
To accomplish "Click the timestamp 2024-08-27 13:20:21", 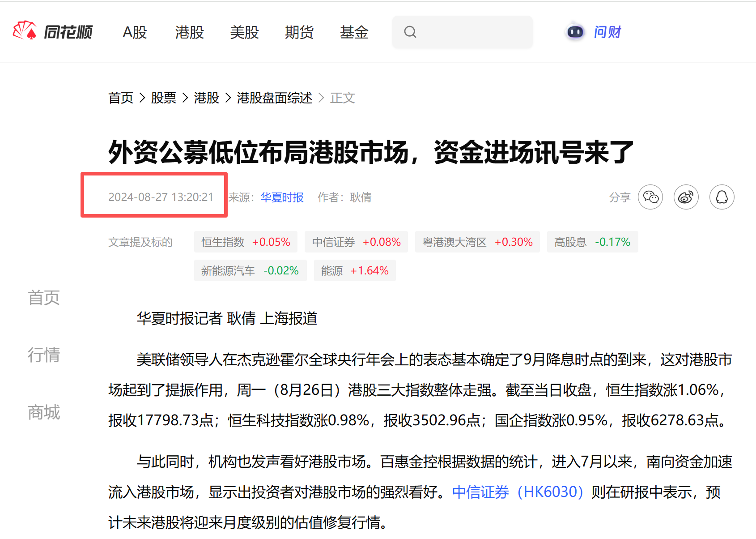I will click(161, 197).
